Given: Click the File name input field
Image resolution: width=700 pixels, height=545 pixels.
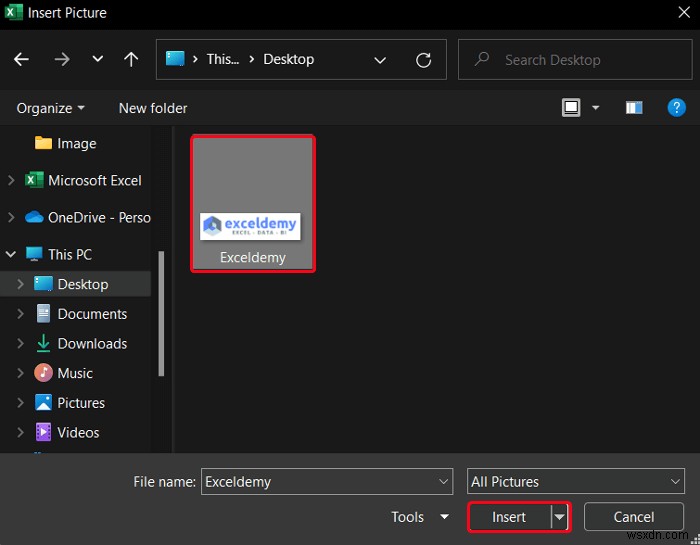Looking at the screenshot, I should 327,482.
